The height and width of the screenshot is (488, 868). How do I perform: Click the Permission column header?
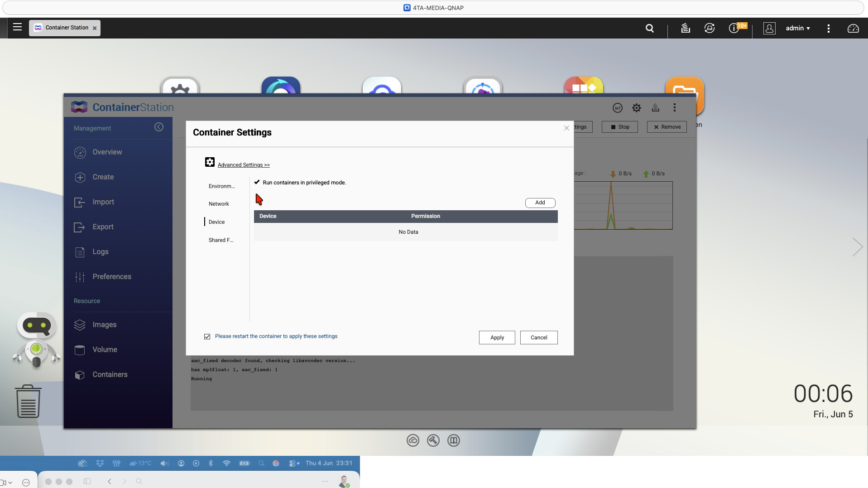tap(426, 216)
